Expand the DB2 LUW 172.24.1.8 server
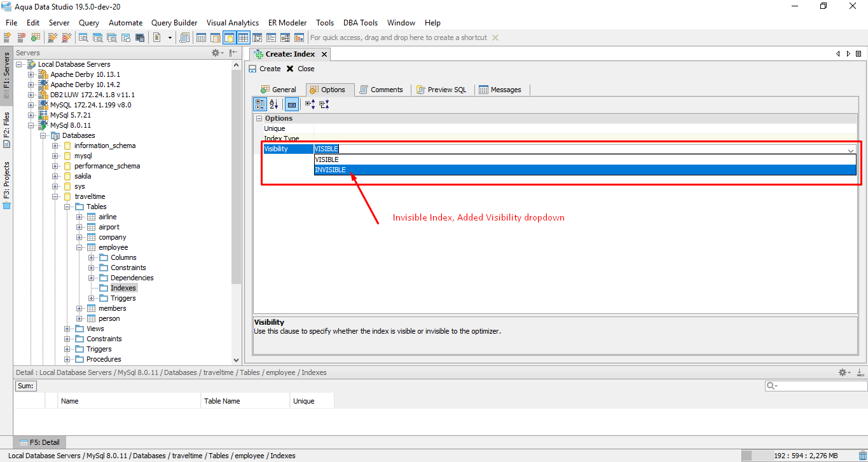The height and width of the screenshot is (462, 868). 31,95
